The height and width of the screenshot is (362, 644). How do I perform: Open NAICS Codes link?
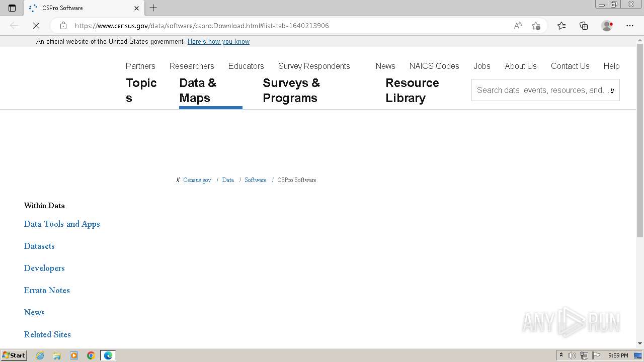pos(434,66)
